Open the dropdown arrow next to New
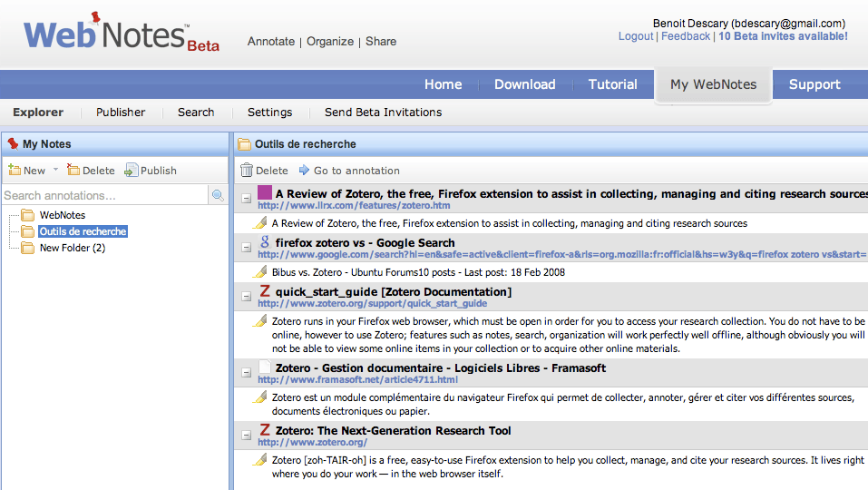 55,171
